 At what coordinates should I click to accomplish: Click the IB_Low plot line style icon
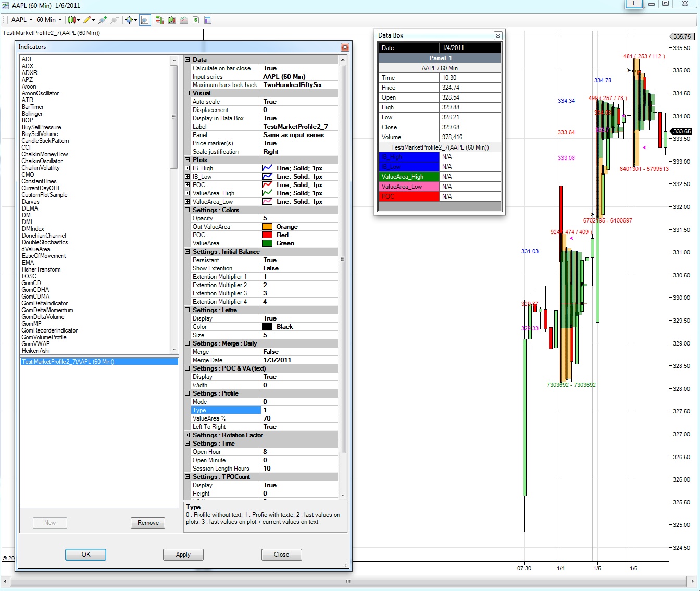[267, 177]
